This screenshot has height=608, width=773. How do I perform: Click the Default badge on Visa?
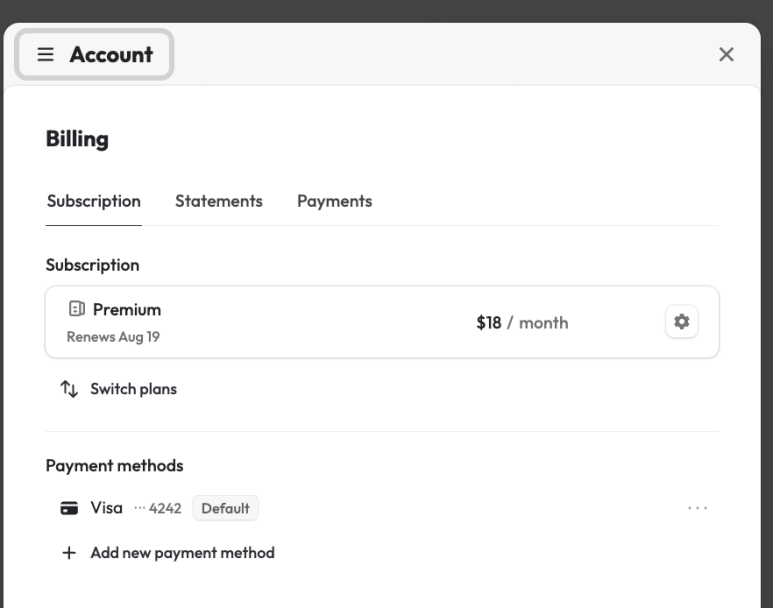tap(225, 508)
